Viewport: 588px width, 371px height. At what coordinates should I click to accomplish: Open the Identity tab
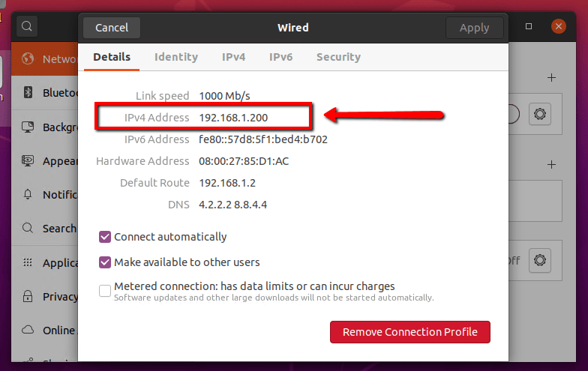point(176,57)
